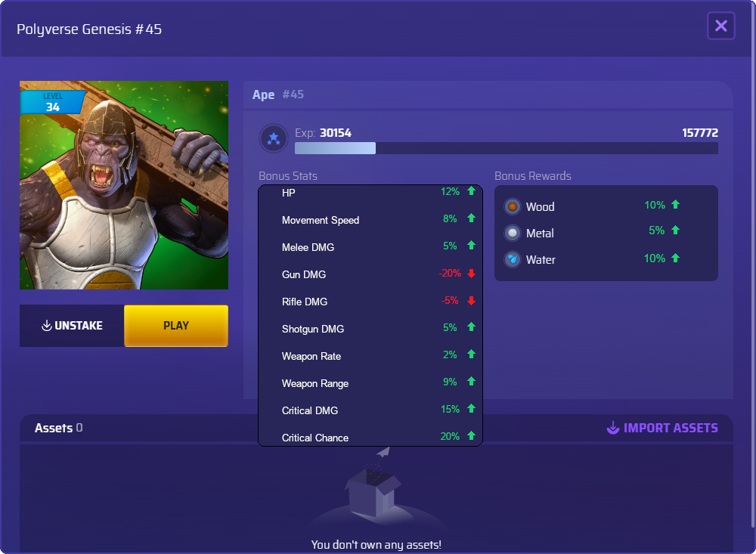The image size is (756, 554).
Task: Click the experience star badge icon
Action: click(x=274, y=138)
